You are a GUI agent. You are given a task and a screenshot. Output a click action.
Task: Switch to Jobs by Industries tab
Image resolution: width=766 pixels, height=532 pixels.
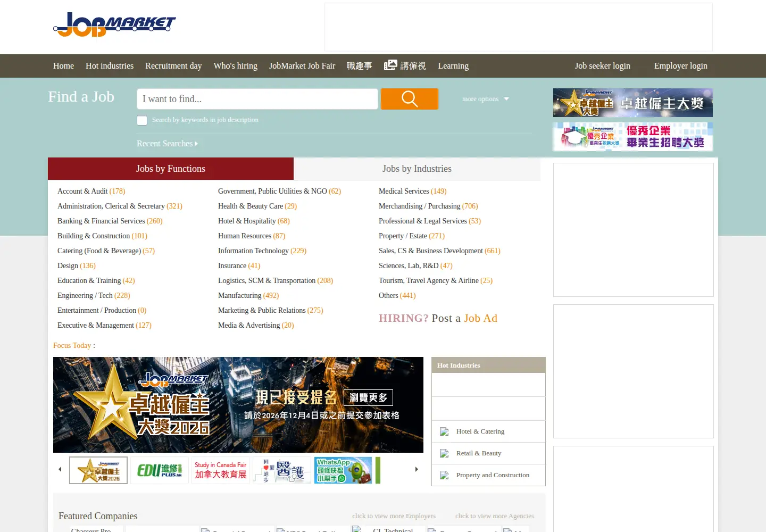click(x=417, y=169)
